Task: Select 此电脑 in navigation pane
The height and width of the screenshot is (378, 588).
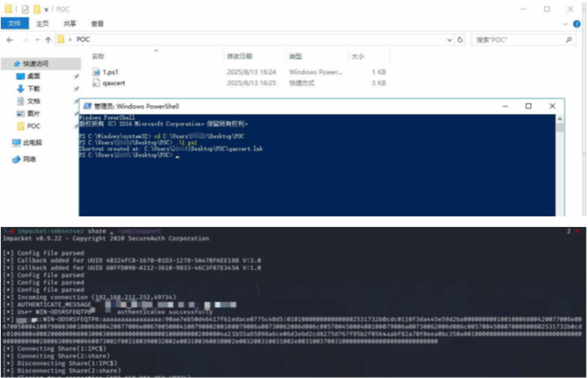Action: (32, 143)
